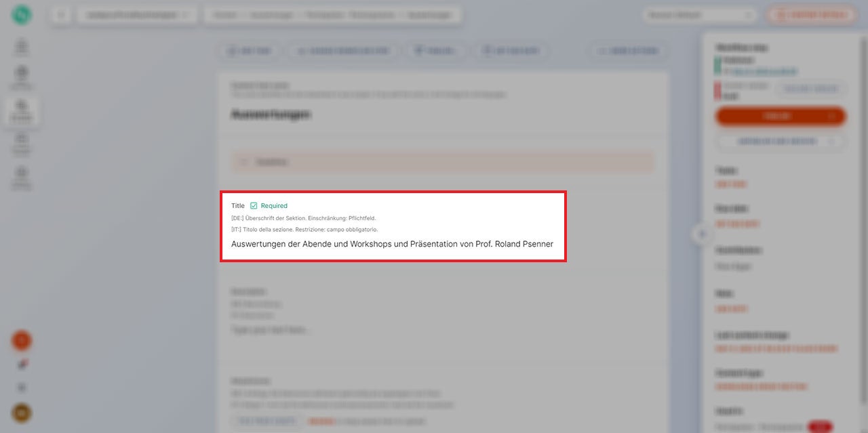Select the highlighted active left sidebar item
The image size is (868, 433).
coord(22,108)
